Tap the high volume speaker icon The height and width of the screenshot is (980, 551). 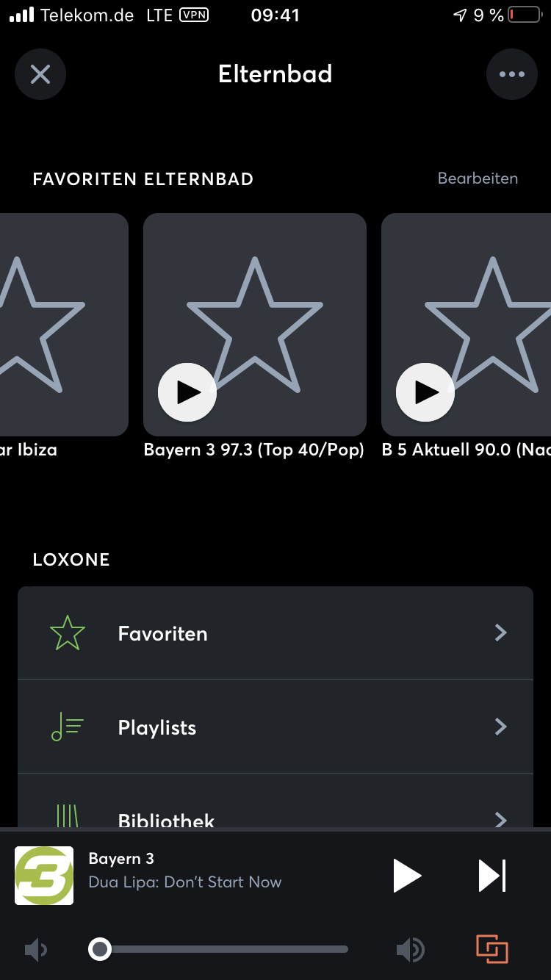click(x=410, y=950)
